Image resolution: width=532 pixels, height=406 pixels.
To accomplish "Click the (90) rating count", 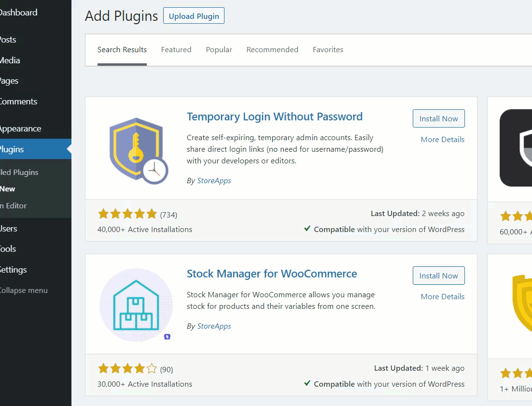I will coord(167,369).
